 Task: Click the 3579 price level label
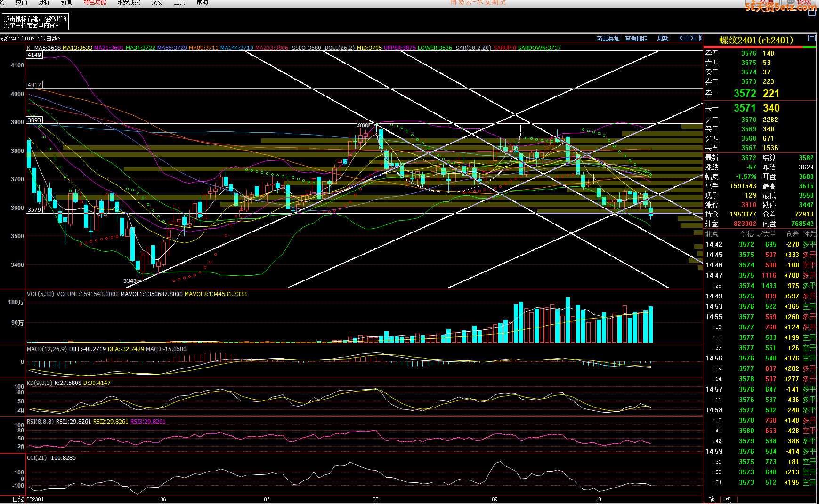[34, 210]
